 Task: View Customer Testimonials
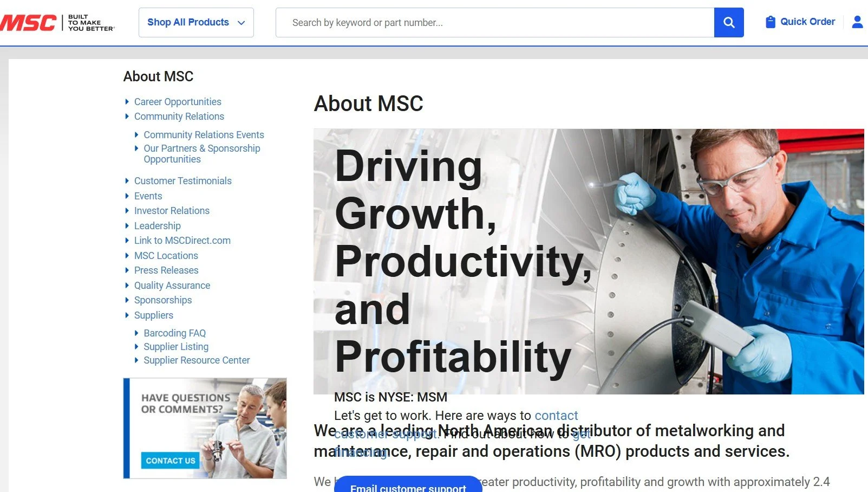183,181
